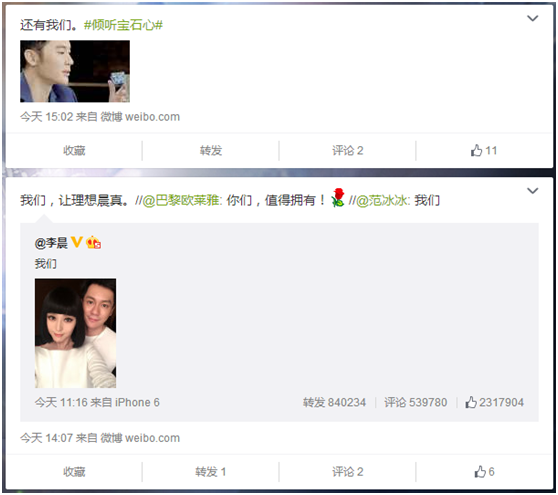The image size is (558, 495).
Task: Click 转发 1 on the second post
Action: point(211,472)
